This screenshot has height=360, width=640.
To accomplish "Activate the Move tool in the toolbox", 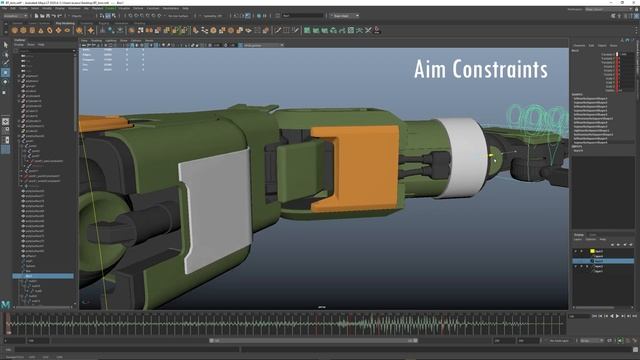I will [x=5, y=73].
